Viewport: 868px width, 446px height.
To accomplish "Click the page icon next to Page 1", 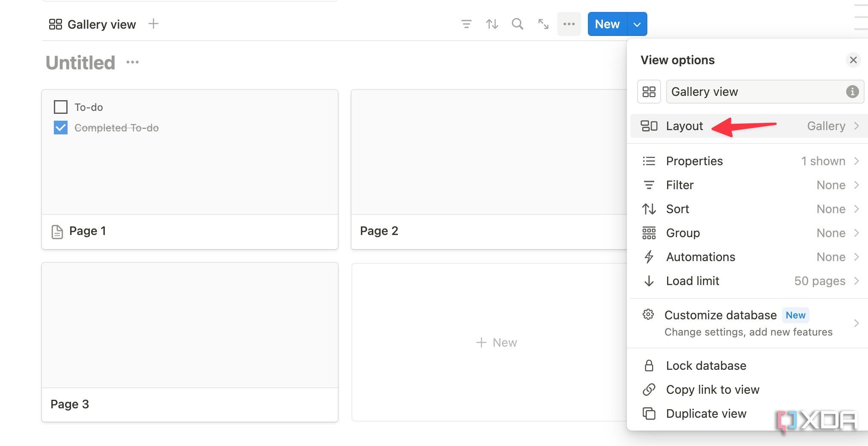I will [57, 232].
